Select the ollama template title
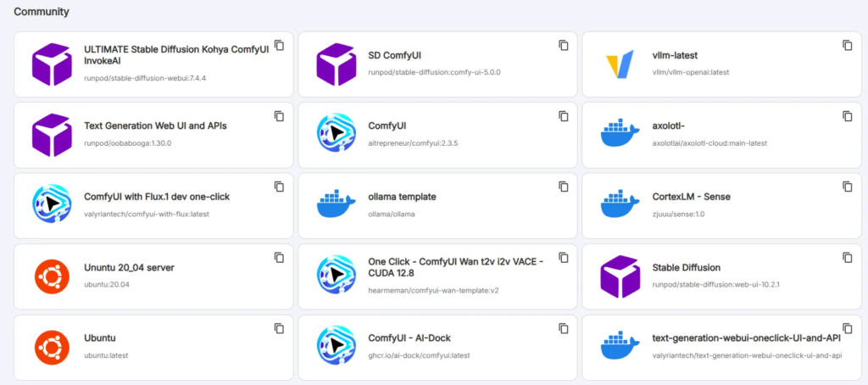The width and height of the screenshot is (868, 385). click(403, 197)
